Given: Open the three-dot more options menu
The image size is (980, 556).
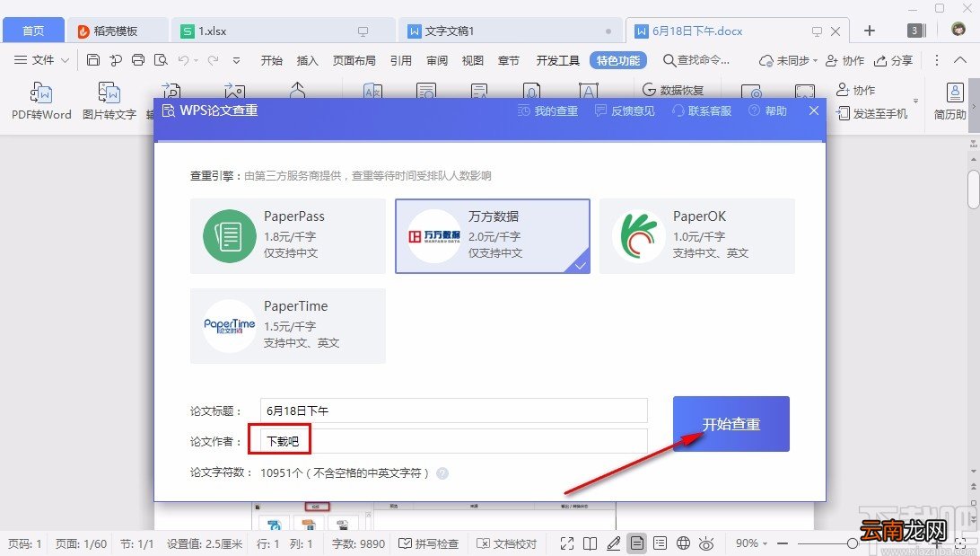Looking at the screenshot, I should click(936, 60).
